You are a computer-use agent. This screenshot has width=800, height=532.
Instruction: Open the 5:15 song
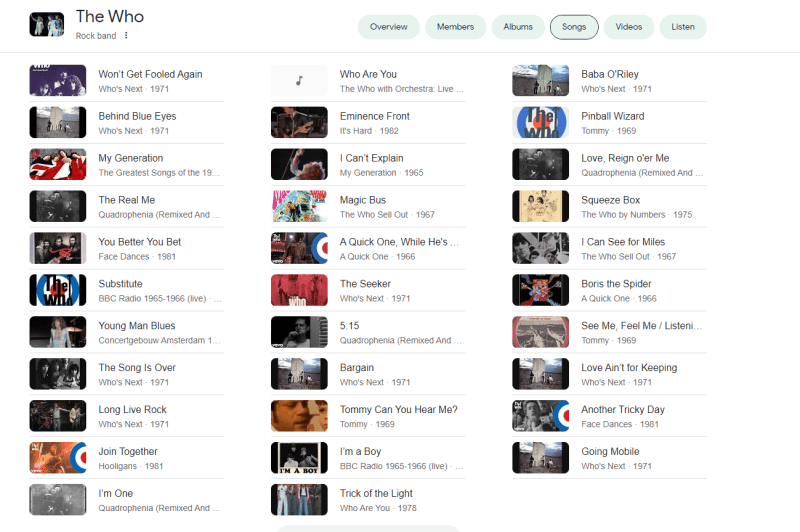click(349, 325)
